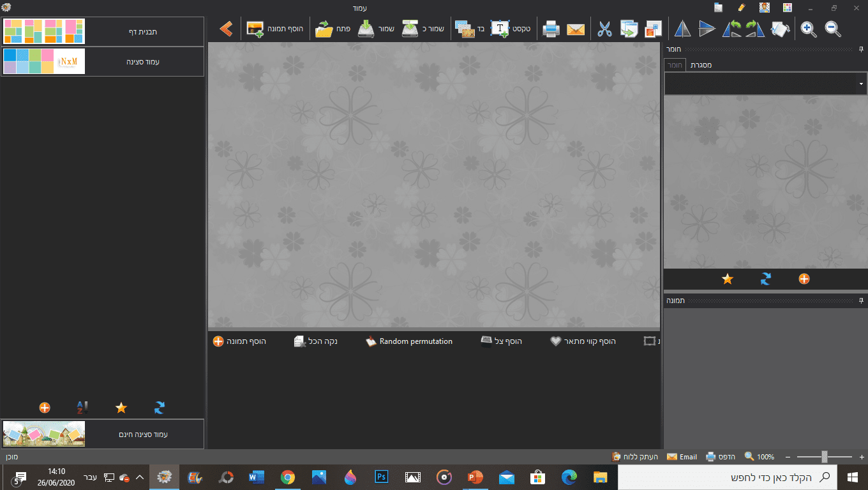Open the עמוד סצינה חינם free scene entry
This screenshot has height=490, width=868.
point(103,434)
